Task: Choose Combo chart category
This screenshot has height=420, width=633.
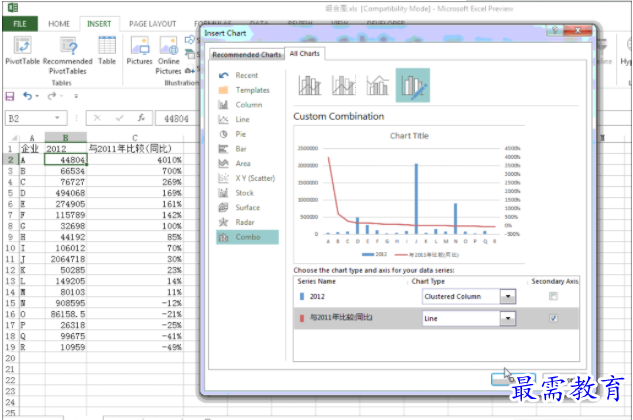Action: coord(247,237)
